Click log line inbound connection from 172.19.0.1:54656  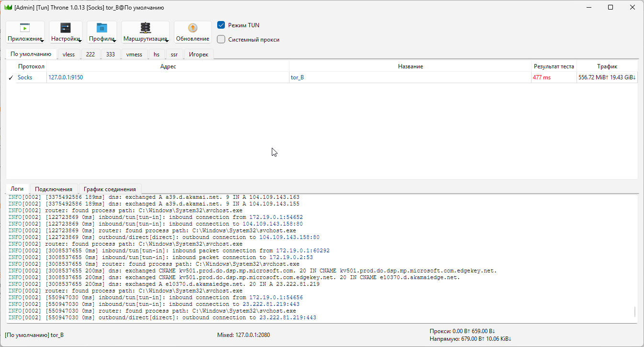pyautogui.click(x=155, y=297)
